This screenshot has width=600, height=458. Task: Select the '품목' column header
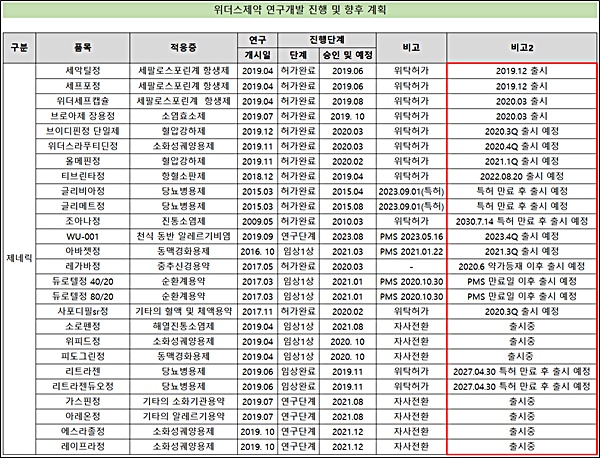83,48
